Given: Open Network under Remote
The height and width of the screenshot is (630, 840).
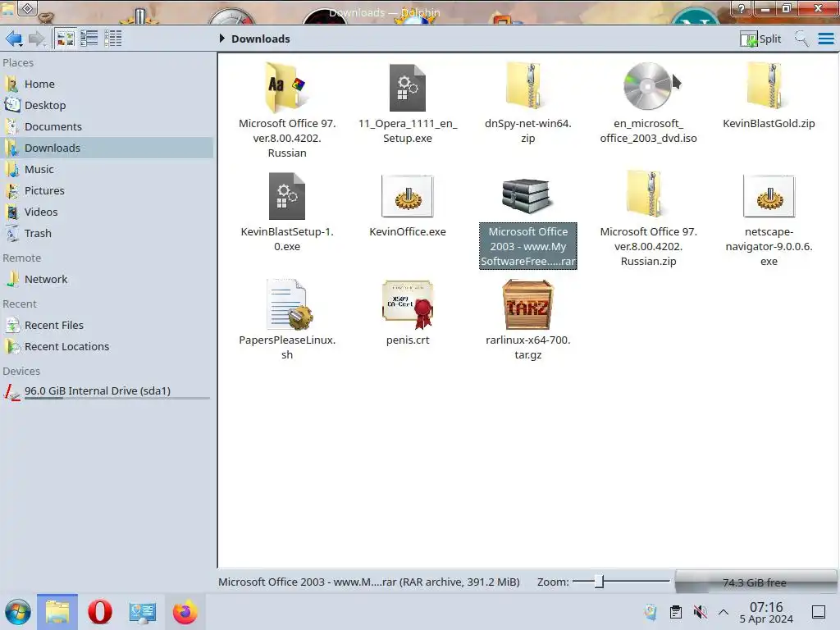Looking at the screenshot, I should [x=107, y=280].
